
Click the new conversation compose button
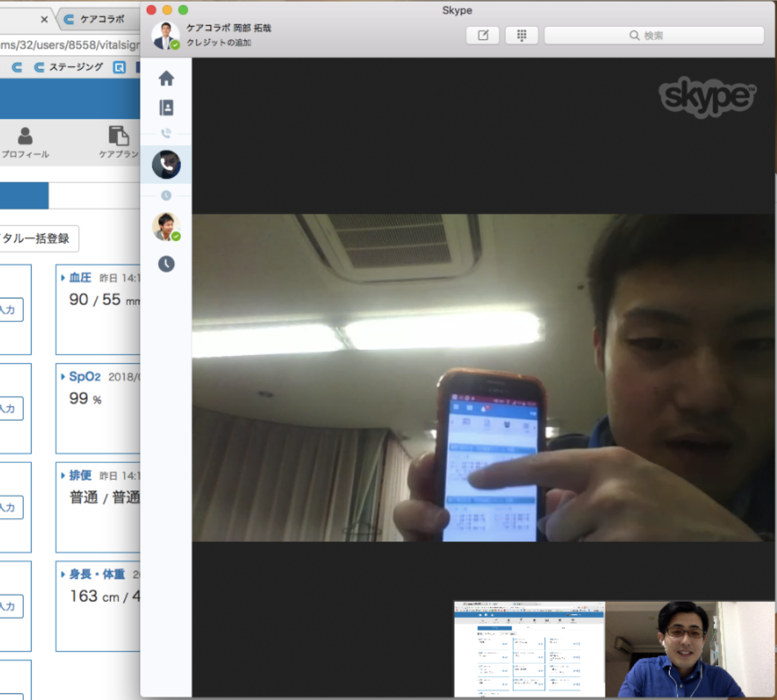[x=483, y=36]
